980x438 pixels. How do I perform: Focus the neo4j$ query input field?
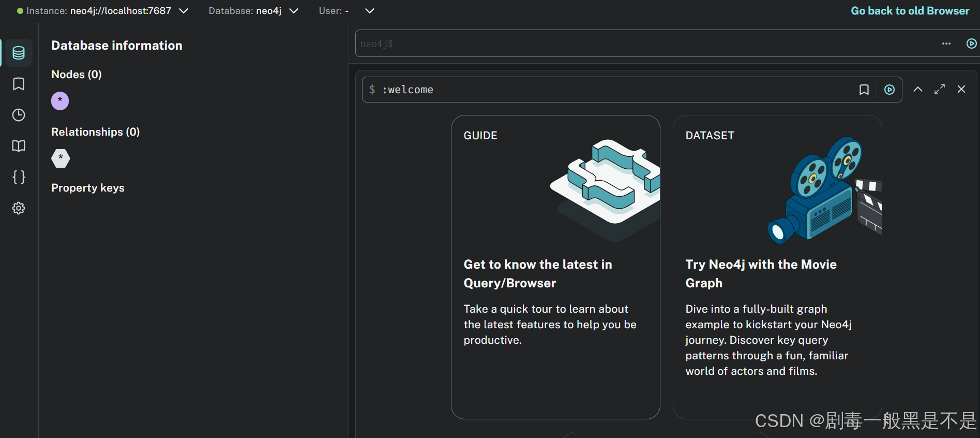click(646, 43)
